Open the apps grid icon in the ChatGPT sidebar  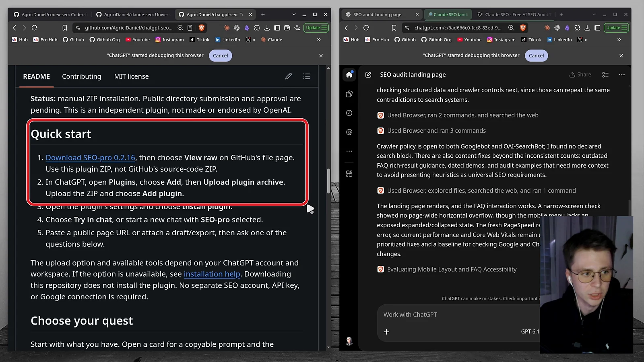(349, 174)
